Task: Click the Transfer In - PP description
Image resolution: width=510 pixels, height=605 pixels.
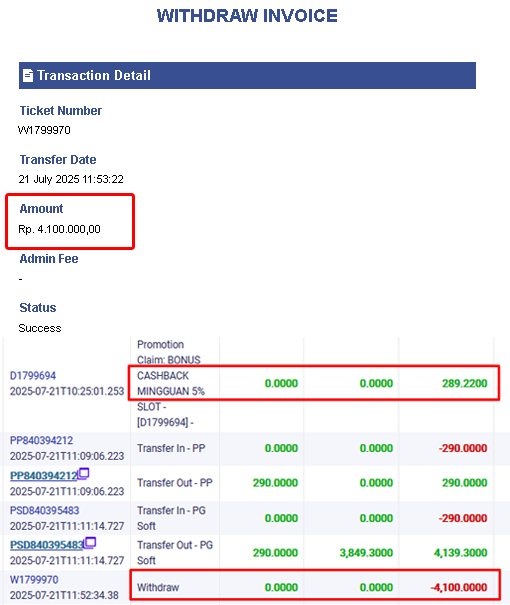Action: click(171, 448)
